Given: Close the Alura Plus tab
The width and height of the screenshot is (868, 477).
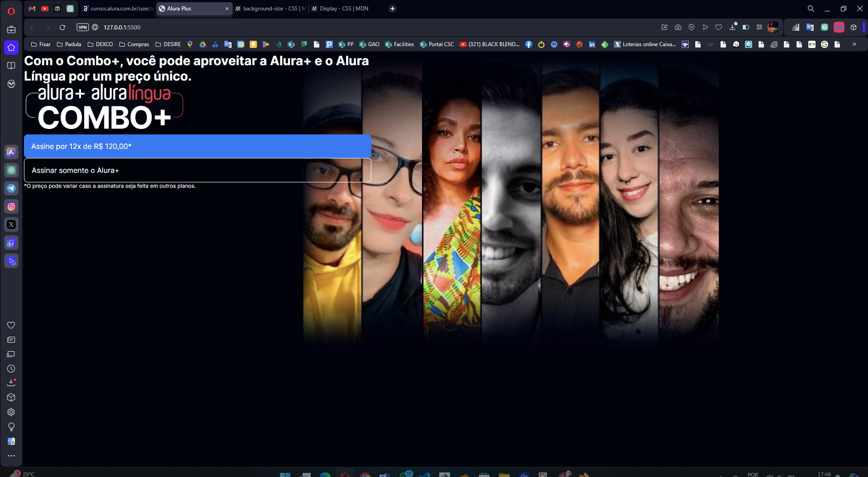Looking at the screenshot, I should pyautogui.click(x=227, y=9).
